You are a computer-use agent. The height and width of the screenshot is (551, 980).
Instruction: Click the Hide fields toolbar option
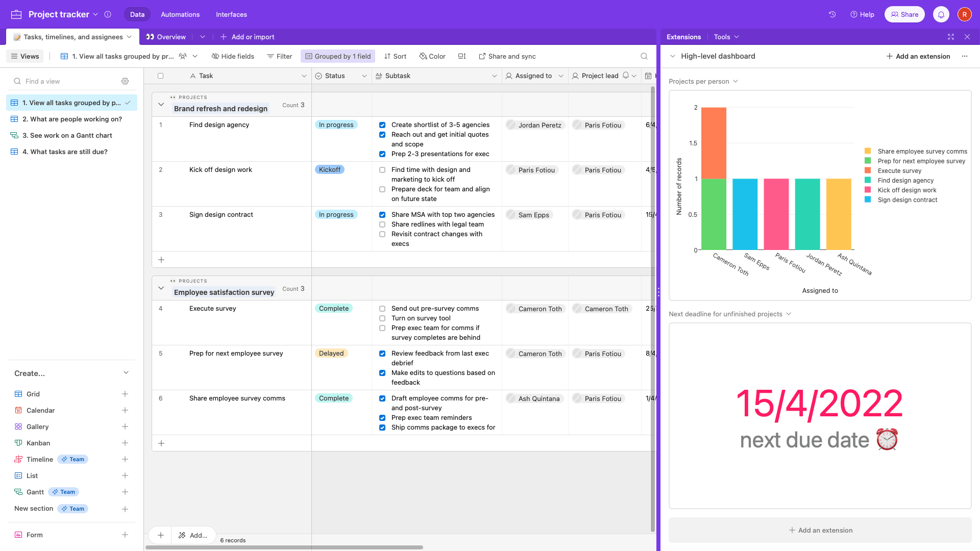click(232, 57)
